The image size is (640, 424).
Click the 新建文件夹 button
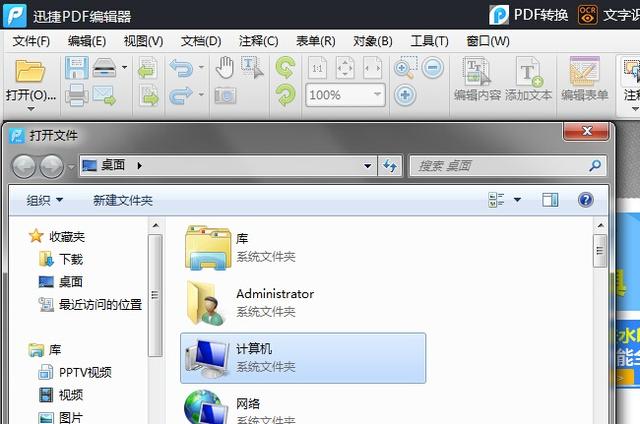[123, 200]
